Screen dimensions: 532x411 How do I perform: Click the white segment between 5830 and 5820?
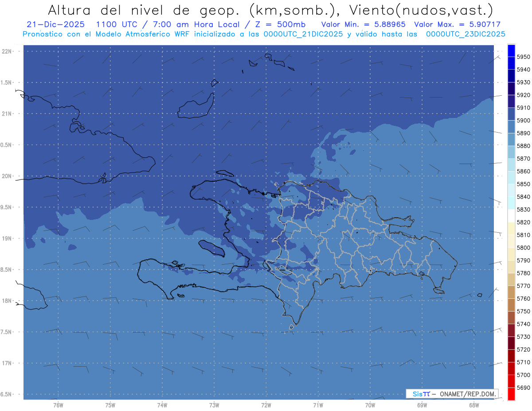coord(511,216)
